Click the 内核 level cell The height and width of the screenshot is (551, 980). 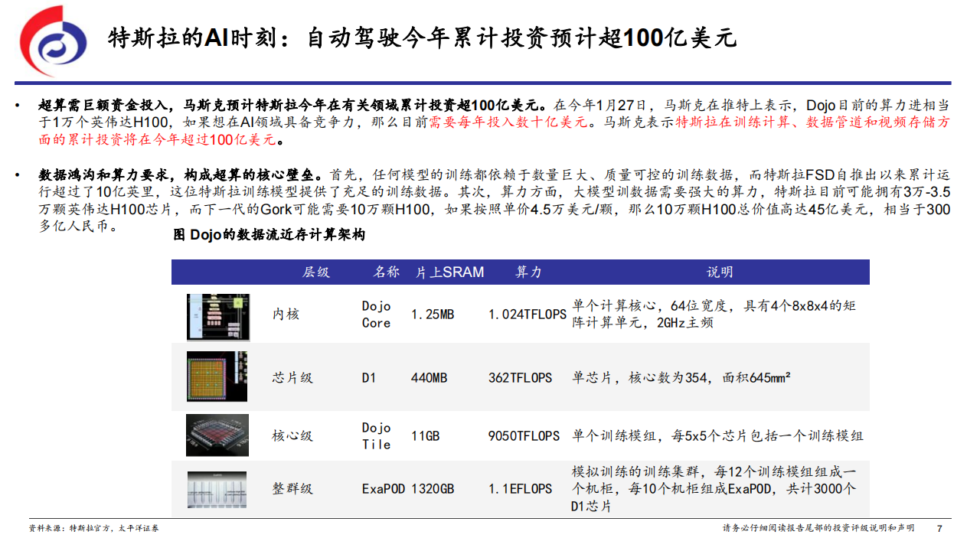pos(286,314)
